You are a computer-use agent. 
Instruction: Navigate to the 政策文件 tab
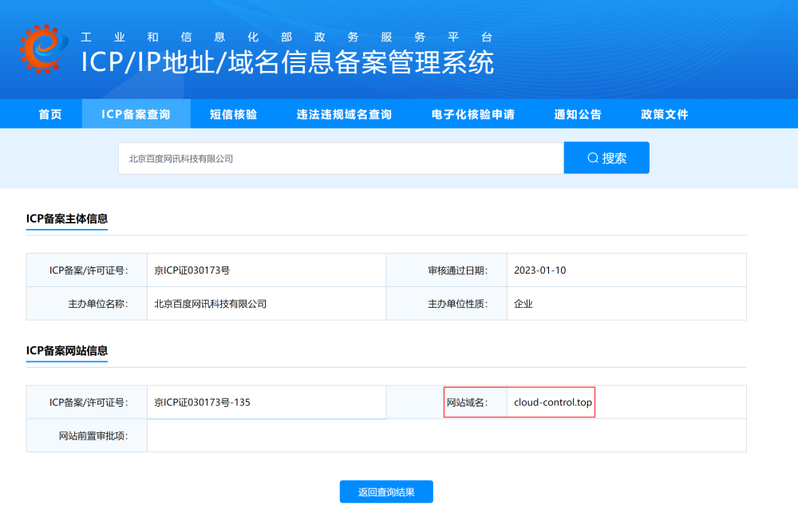click(x=664, y=114)
